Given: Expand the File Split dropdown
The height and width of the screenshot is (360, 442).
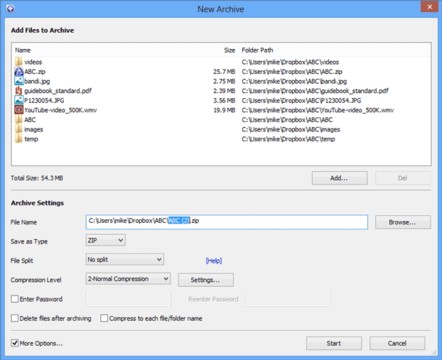Looking at the screenshot, I should coord(125,260).
